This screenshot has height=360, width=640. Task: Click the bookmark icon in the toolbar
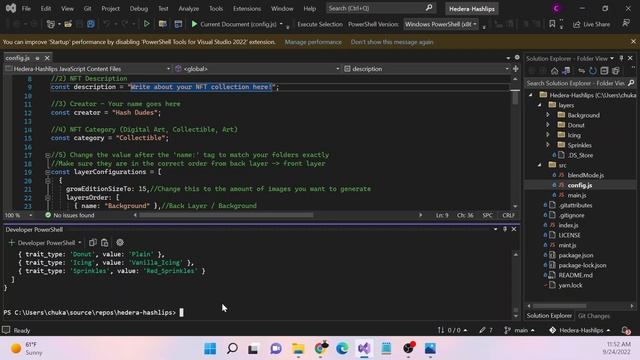click(552, 24)
